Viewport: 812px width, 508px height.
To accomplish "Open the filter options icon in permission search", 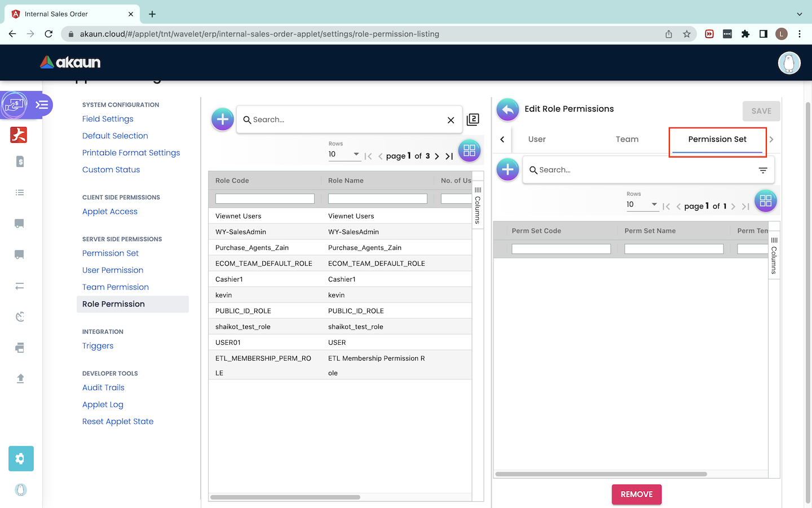I will (763, 170).
